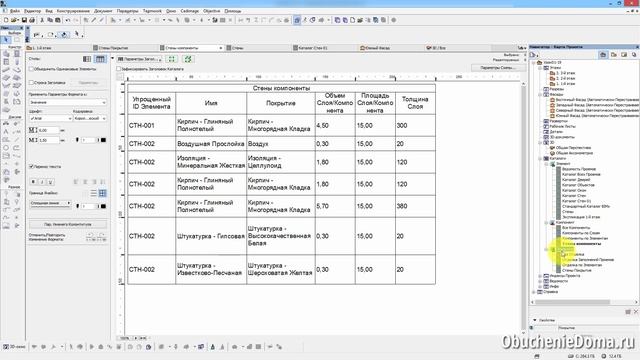Click the 'Толщина Слоя' column header

(x=415, y=103)
